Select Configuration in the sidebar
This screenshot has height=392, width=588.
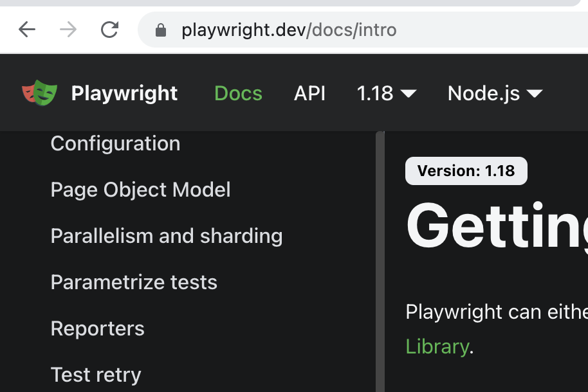[115, 143]
